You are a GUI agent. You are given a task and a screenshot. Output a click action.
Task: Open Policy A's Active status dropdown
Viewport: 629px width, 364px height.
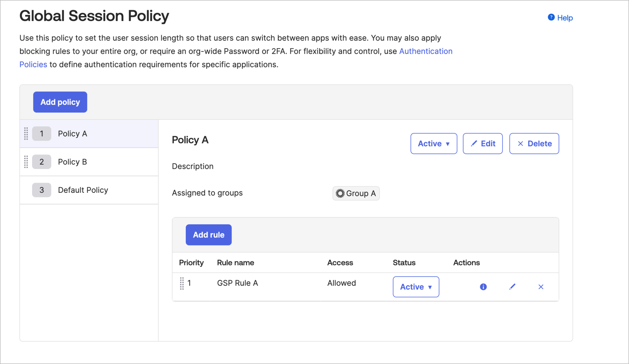coord(433,143)
